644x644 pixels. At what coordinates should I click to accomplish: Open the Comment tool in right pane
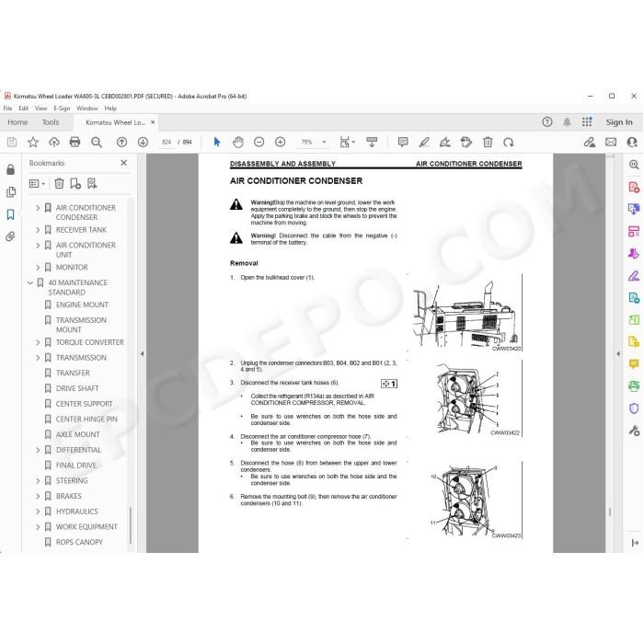click(x=634, y=364)
